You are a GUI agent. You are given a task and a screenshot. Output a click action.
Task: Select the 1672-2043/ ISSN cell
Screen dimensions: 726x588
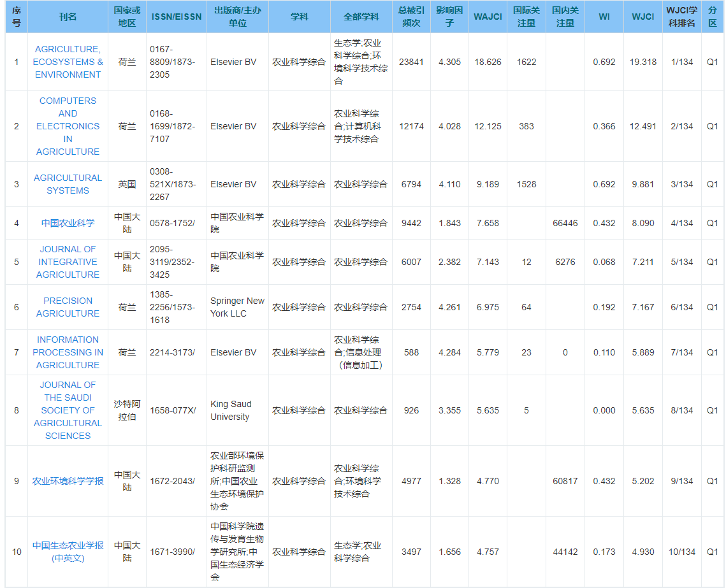[x=177, y=481]
